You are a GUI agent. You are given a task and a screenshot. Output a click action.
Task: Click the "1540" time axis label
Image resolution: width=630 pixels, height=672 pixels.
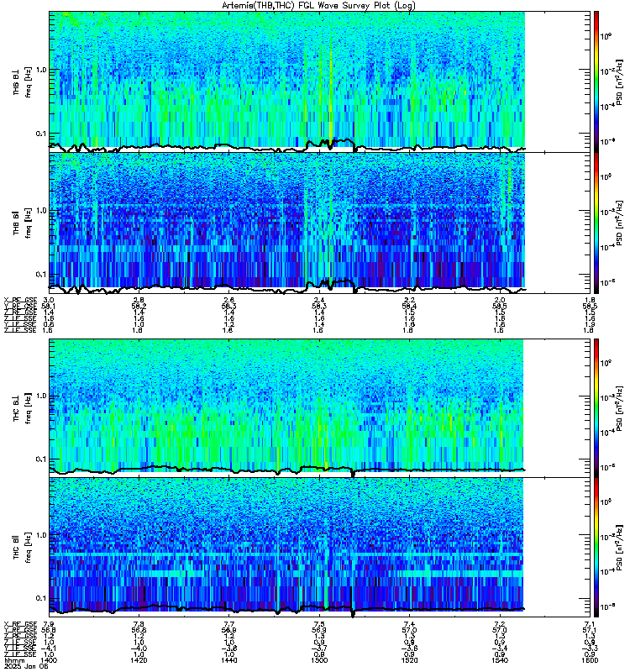(x=500, y=660)
